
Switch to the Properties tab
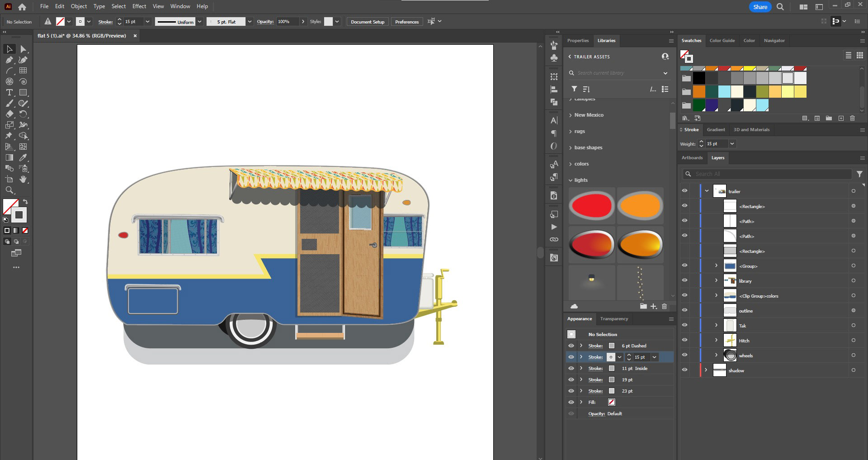(578, 41)
